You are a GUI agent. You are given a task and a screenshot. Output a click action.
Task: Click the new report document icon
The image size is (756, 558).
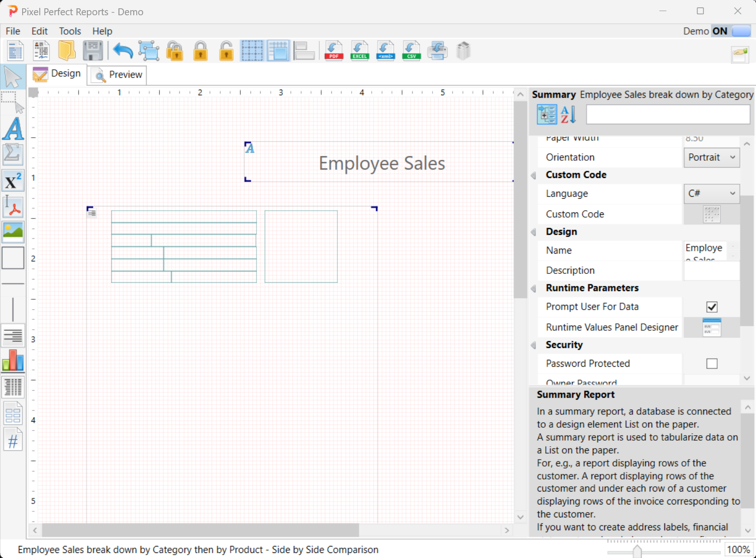coord(15,51)
